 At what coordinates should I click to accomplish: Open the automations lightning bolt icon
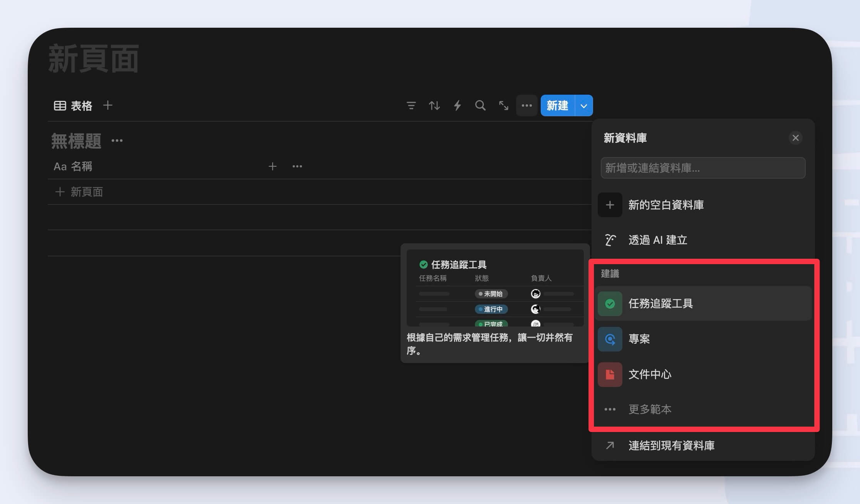pyautogui.click(x=457, y=105)
